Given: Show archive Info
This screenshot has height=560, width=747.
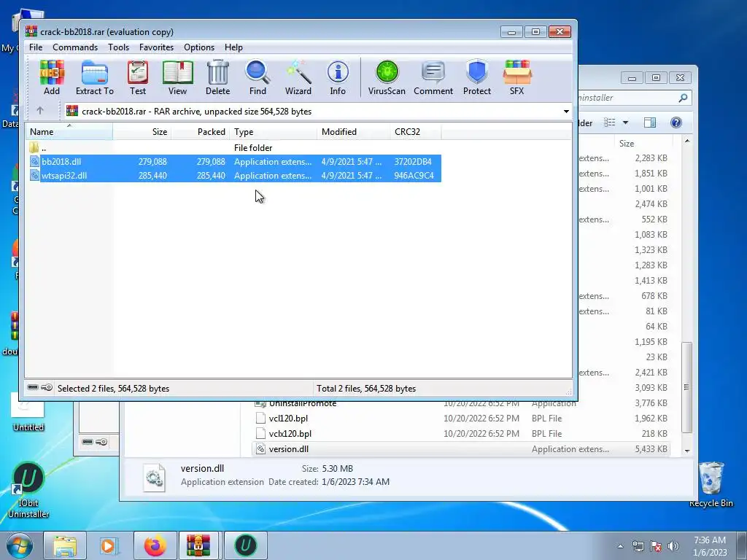Looking at the screenshot, I should (x=338, y=78).
